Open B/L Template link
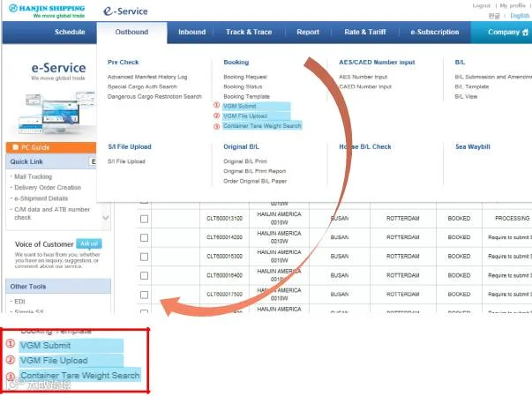This screenshot has width=532, height=396. pyautogui.click(x=472, y=86)
